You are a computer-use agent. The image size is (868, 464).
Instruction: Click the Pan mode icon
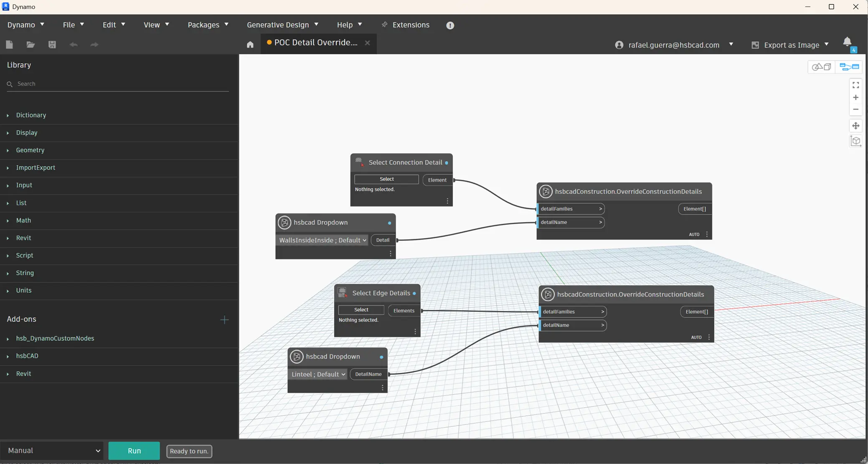[x=855, y=126]
